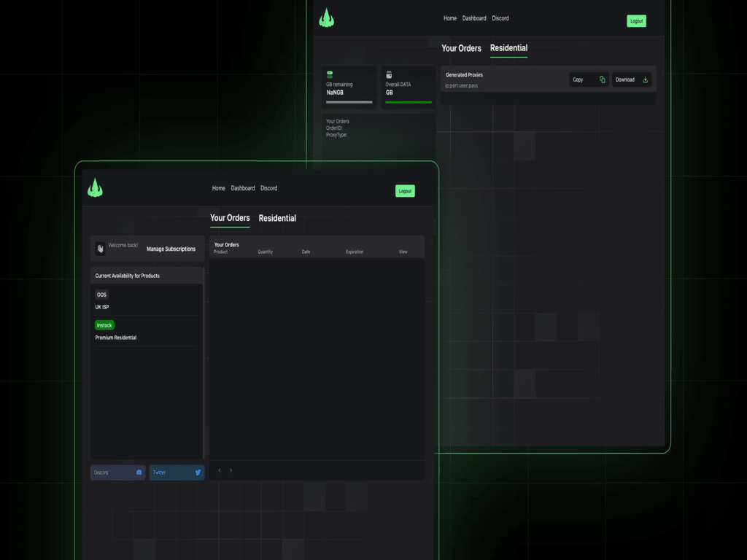Go to the next orders page chevron

231,470
